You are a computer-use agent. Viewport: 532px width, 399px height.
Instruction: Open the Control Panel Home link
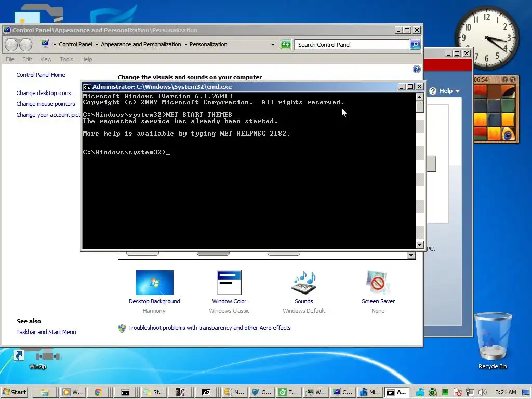tap(41, 75)
